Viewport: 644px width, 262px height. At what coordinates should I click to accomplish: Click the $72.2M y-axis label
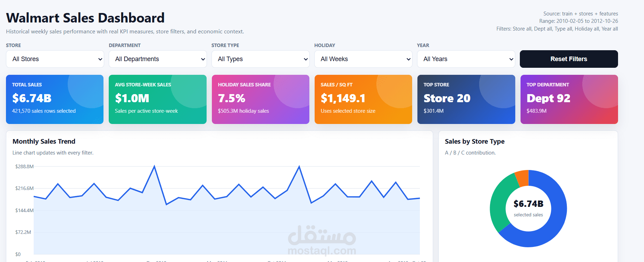tap(23, 232)
